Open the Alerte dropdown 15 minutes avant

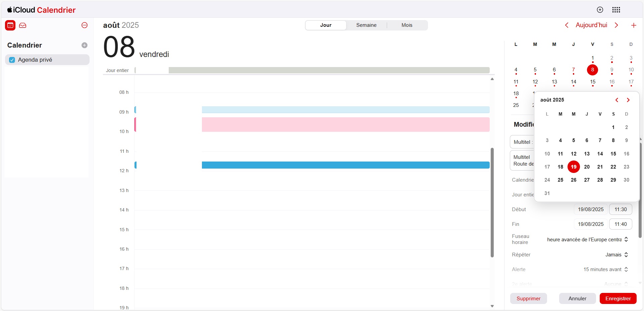pos(606,269)
